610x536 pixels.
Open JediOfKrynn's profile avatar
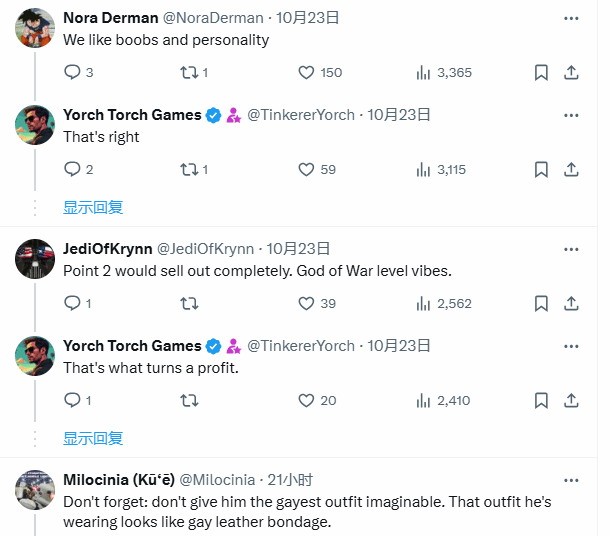pyautogui.click(x=35, y=260)
